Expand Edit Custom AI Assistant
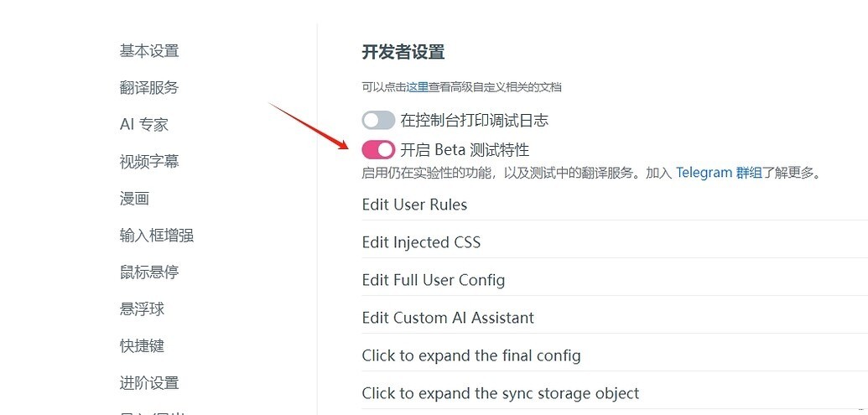868x415 pixels. [448, 318]
